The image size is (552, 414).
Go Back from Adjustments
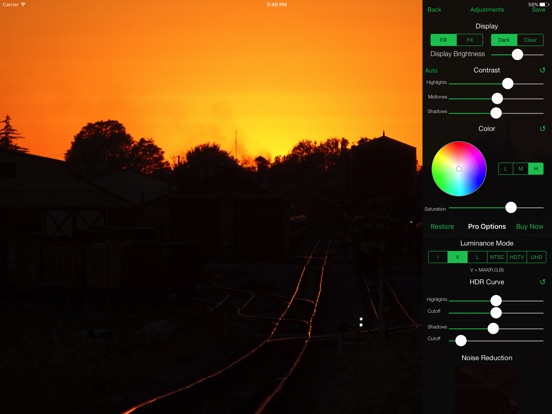434,10
